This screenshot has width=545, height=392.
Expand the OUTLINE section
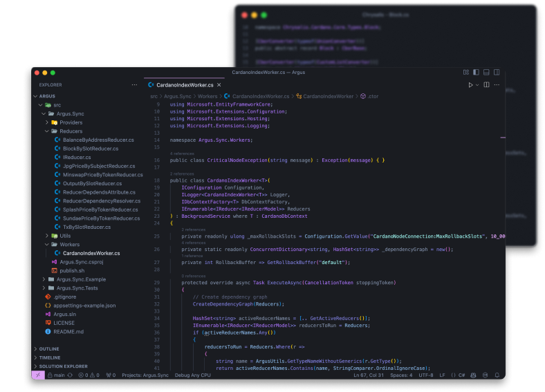coord(48,348)
